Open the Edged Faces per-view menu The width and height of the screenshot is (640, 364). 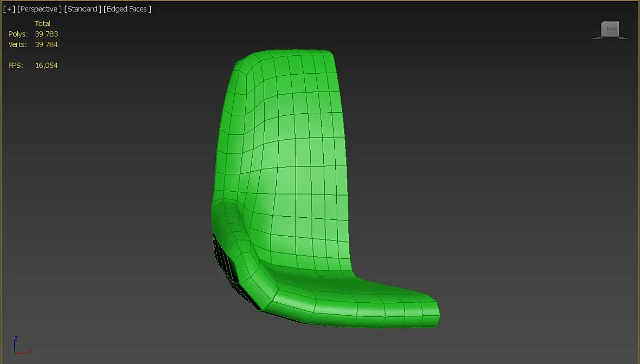pyautogui.click(x=127, y=9)
